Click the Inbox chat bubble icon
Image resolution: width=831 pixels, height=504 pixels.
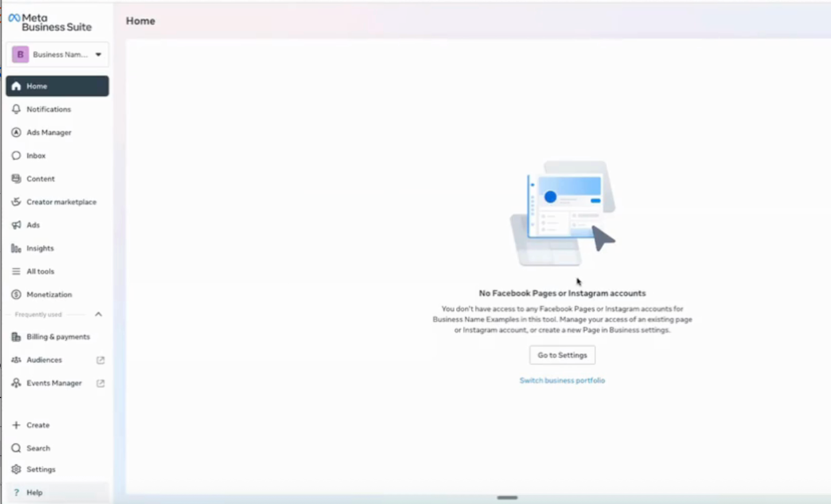(16, 155)
